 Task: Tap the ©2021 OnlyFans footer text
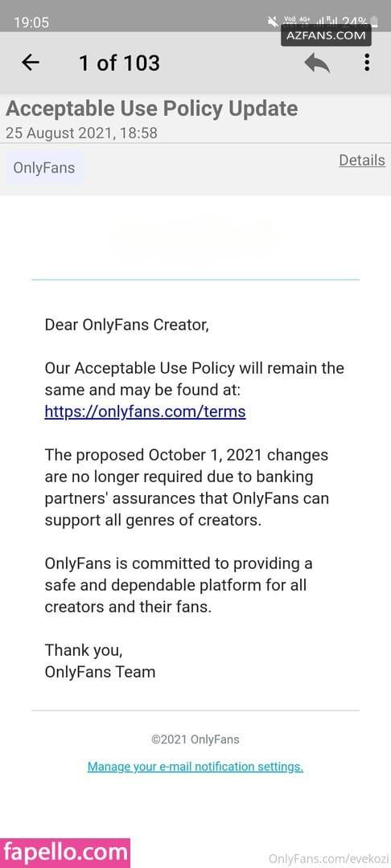(x=195, y=739)
